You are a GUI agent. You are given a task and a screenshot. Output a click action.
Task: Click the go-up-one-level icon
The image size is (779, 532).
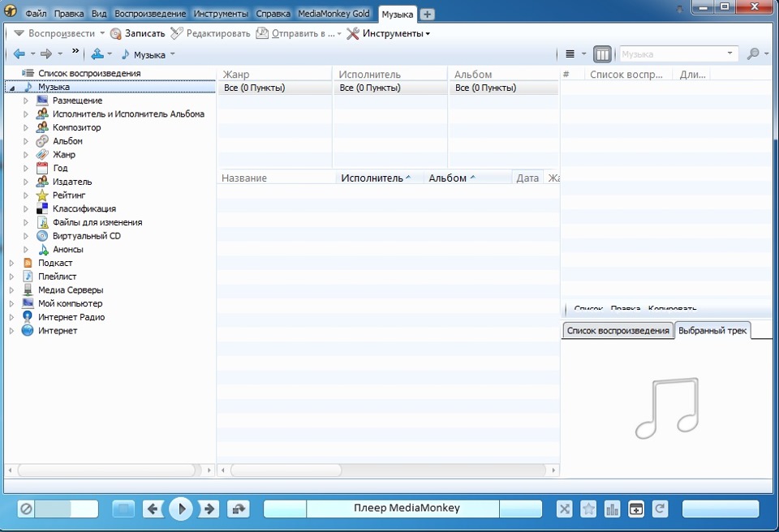(97, 54)
